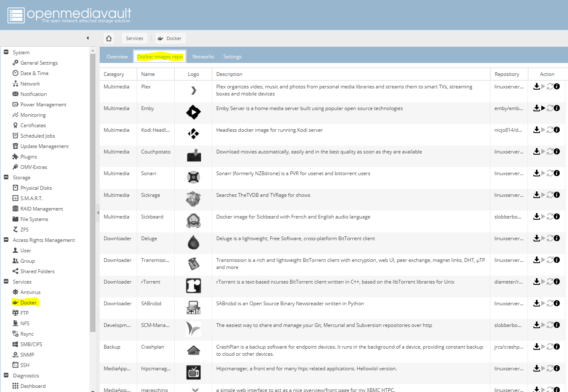Select the Docker images repo tab

160,57
